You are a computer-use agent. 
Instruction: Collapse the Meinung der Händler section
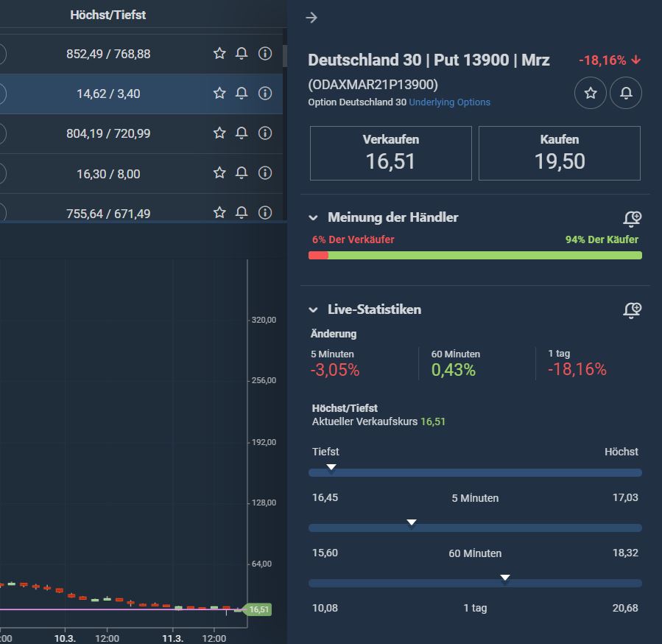pyautogui.click(x=313, y=218)
